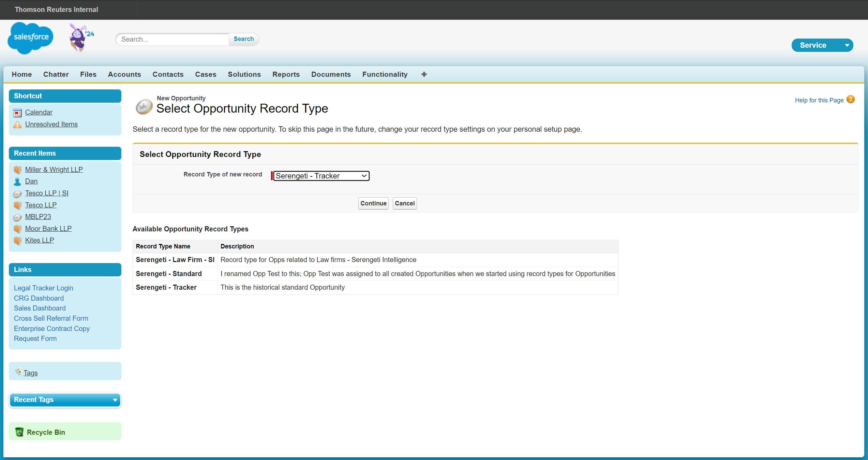Image resolution: width=868 pixels, height=460 pixels.
Task: Open the MBLP23 recent item
Action: point(38,217)
